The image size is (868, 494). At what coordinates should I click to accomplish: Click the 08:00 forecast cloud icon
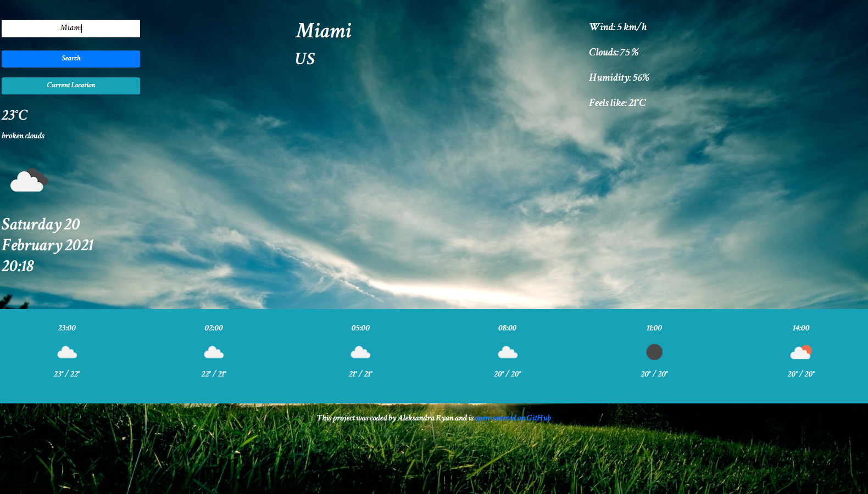pyautogui.click(x=507, y=352)
